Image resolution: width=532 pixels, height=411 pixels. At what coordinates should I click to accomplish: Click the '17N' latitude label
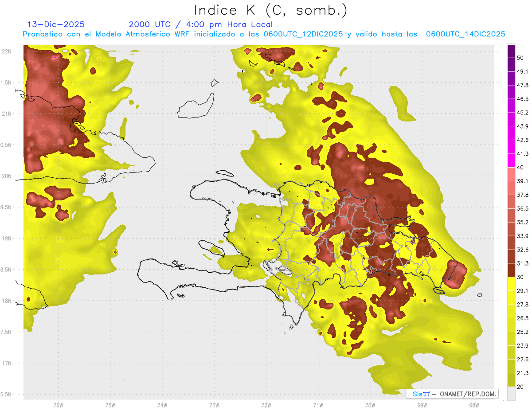(7, 363)
